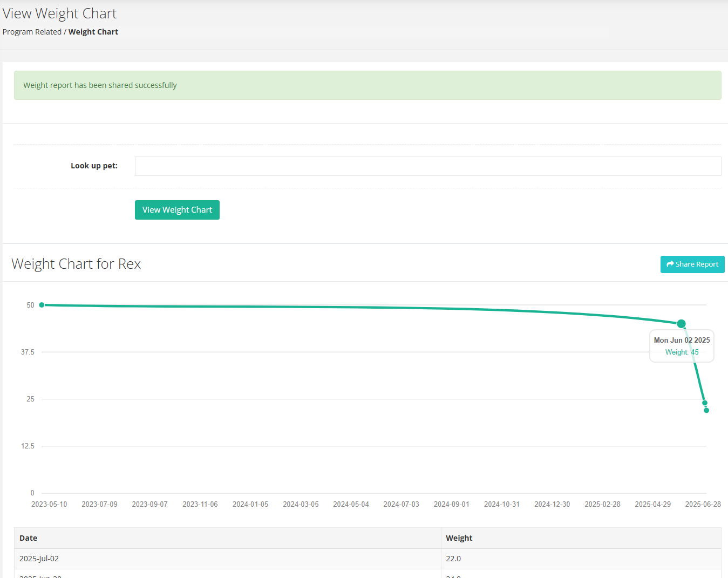
Task: Click the Share Report button
Action: tap(692, 264)
